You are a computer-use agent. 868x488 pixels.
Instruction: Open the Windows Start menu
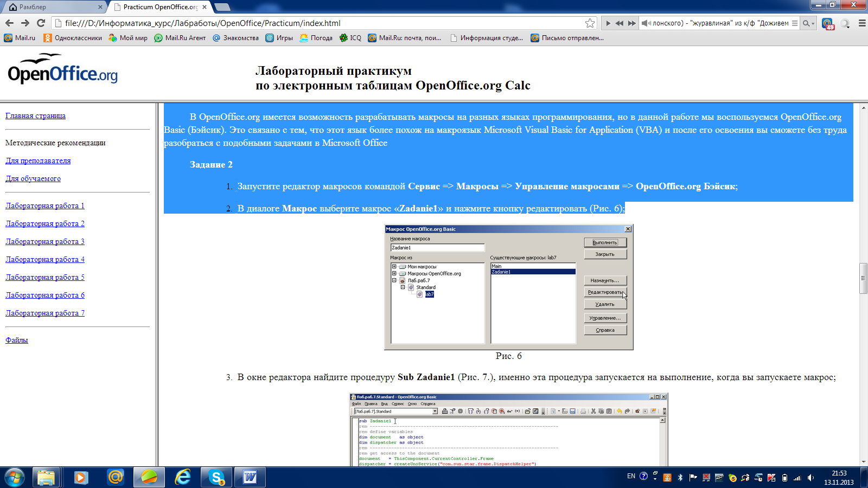pyautogui.click(x=15, y=477)
